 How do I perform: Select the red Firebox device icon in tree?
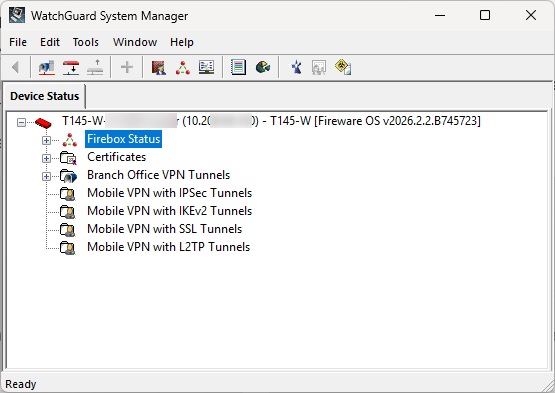coord(43,123)
